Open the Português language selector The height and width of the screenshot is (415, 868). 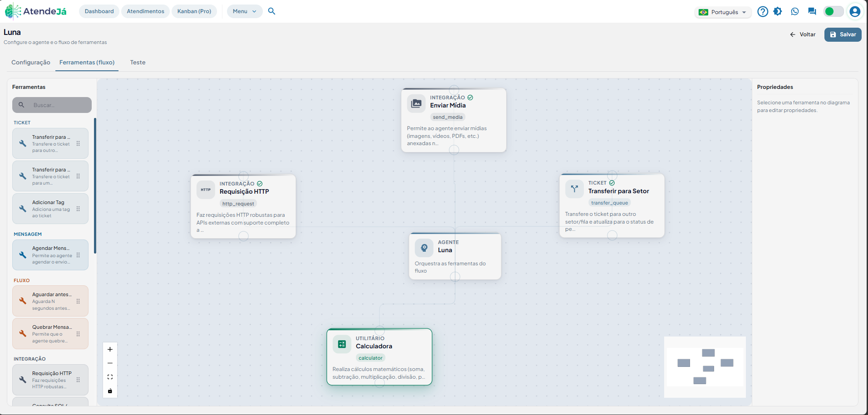tap(723, 12)
